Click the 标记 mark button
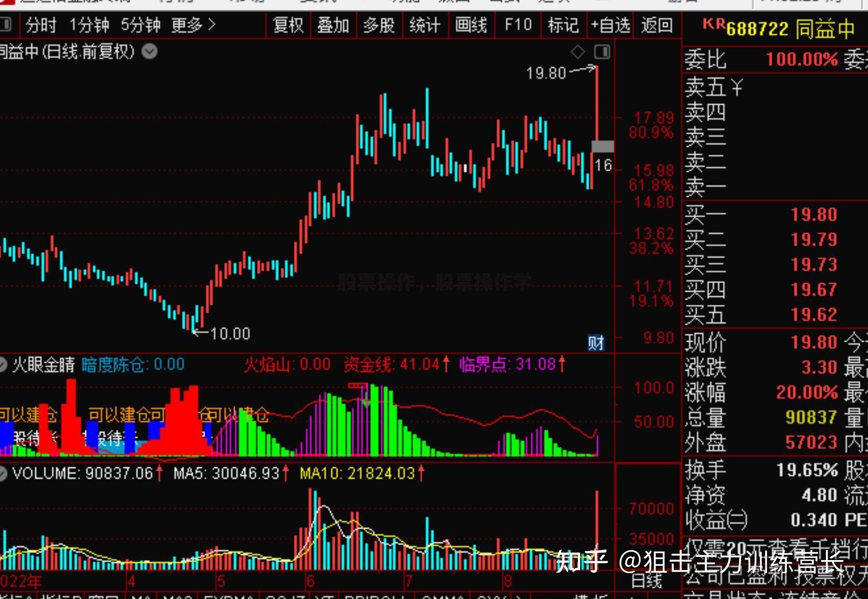The image size is (868, 599). [563, 25]
